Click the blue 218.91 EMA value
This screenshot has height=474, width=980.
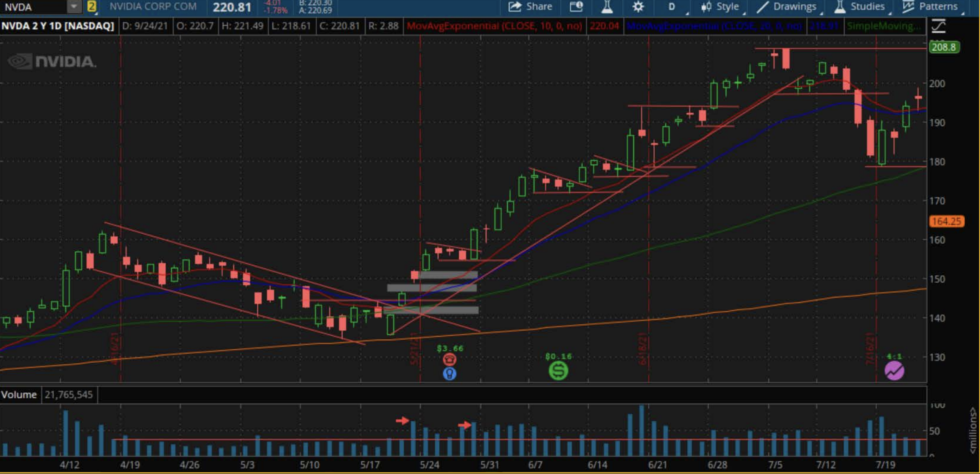pyautogui.click(x=824, y=26)
